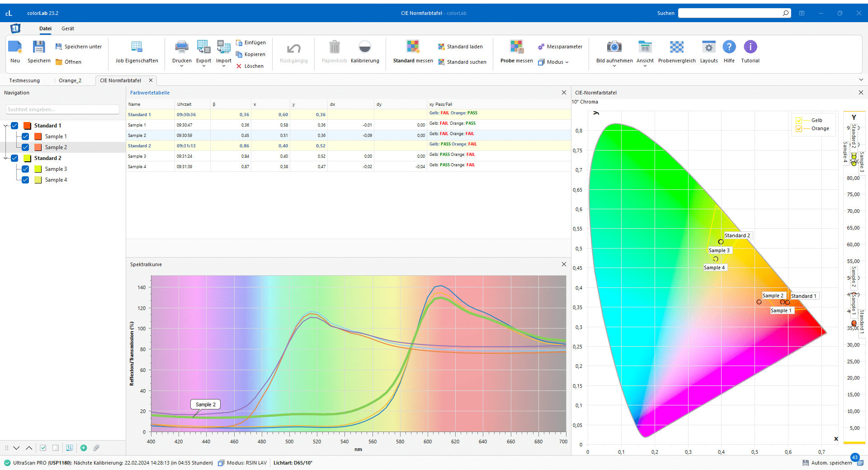Open Hilfe help
Screen dimensions: 868x470
(729, 52)
